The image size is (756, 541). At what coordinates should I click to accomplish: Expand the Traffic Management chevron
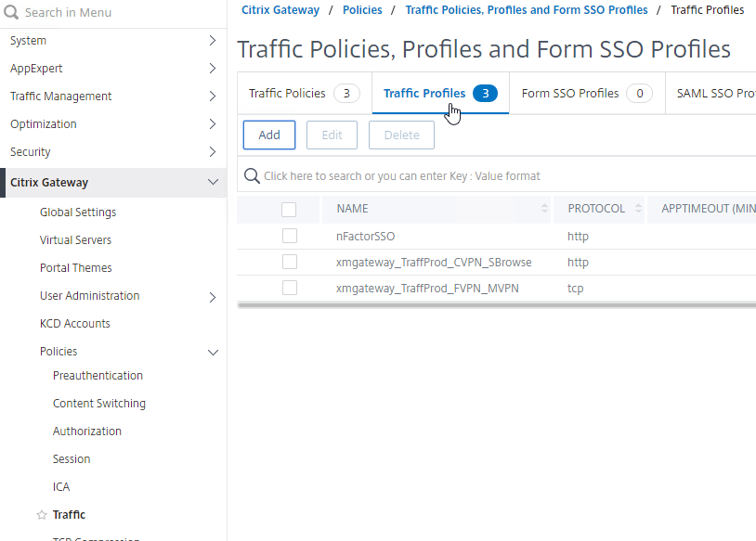(212, 97)
